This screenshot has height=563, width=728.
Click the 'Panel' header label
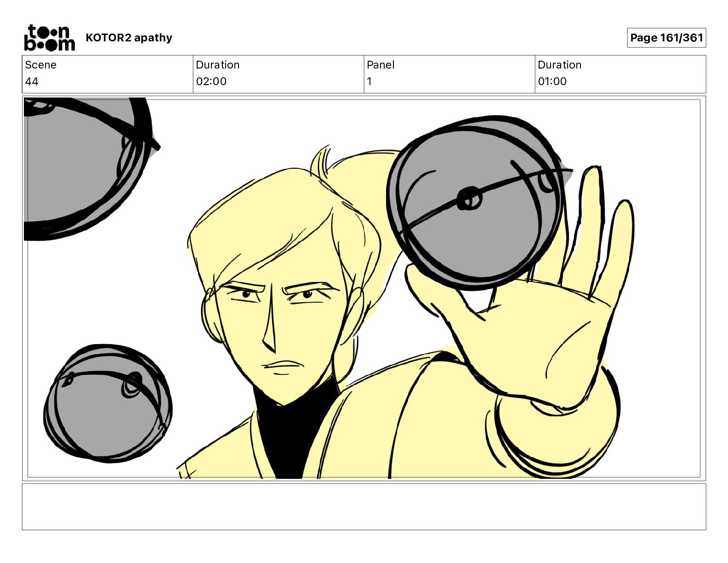pos(381,65)
